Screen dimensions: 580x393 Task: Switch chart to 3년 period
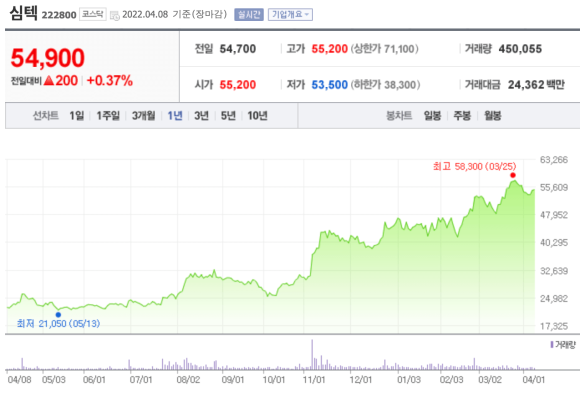(202, 116)
